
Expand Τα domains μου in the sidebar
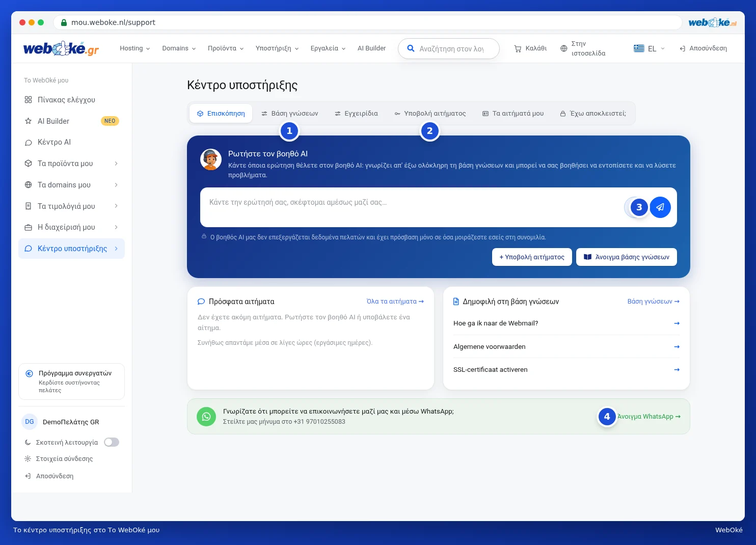(x=71, y=185)
